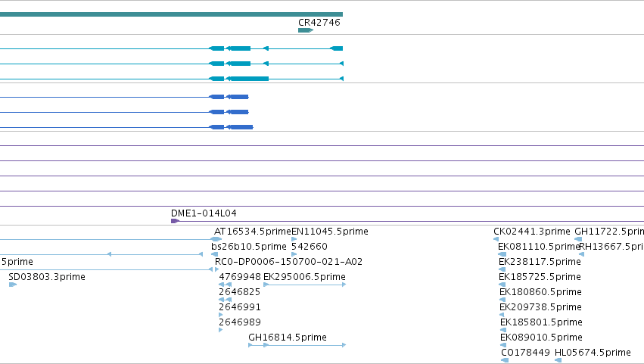Viewport: 644px width, 364px height.
Task: Click the CO178449 label
Action: tap(525, 353)
